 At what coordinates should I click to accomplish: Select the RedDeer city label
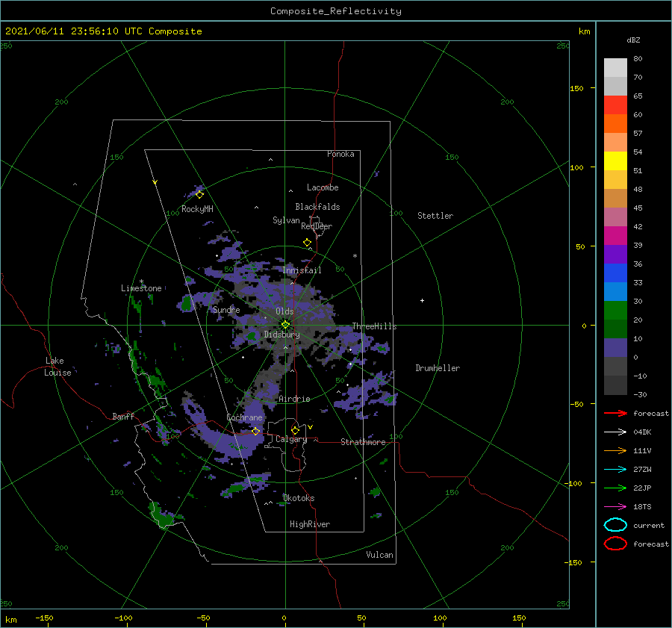click(x=317, y=226)
